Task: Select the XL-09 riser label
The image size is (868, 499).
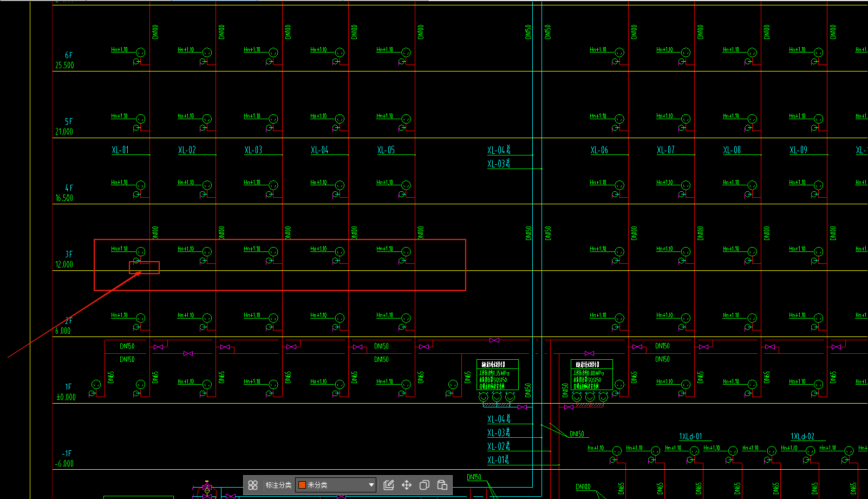Action: 798,150
